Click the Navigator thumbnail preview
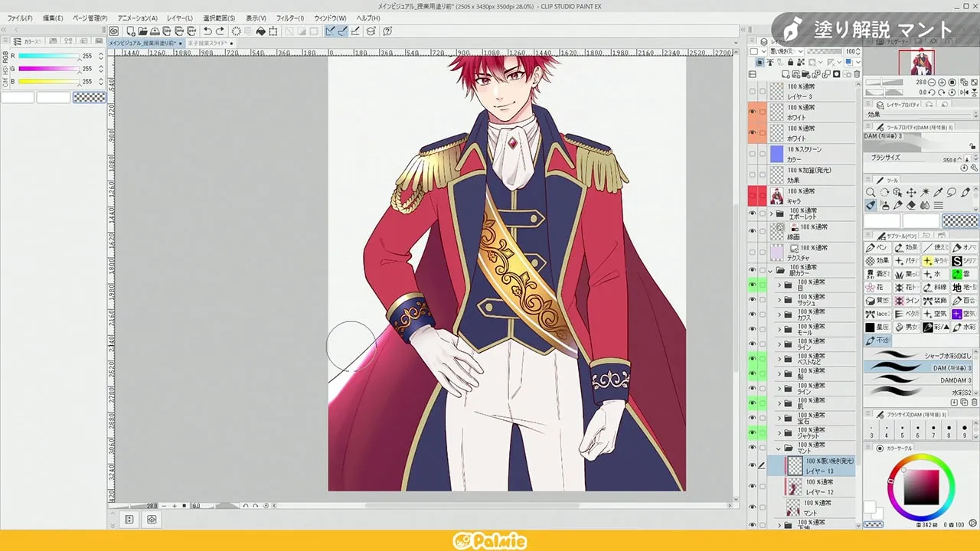Screen dimensions: 980x551 pyautogui.click(x=916, y=62)
